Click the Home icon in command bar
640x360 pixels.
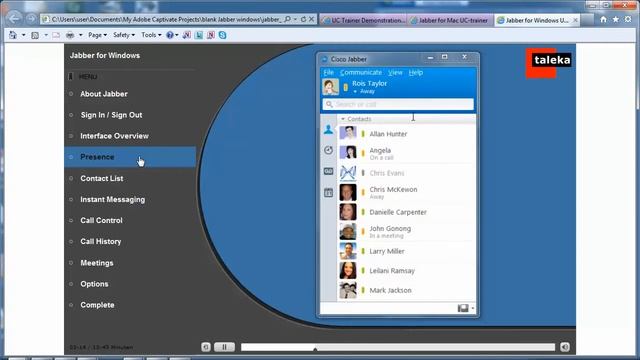coord(13,35)
